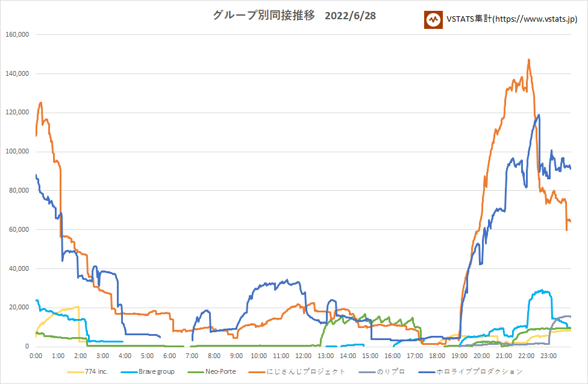Click the ホロライブプロダクション legend label

(x=480, y=371)
